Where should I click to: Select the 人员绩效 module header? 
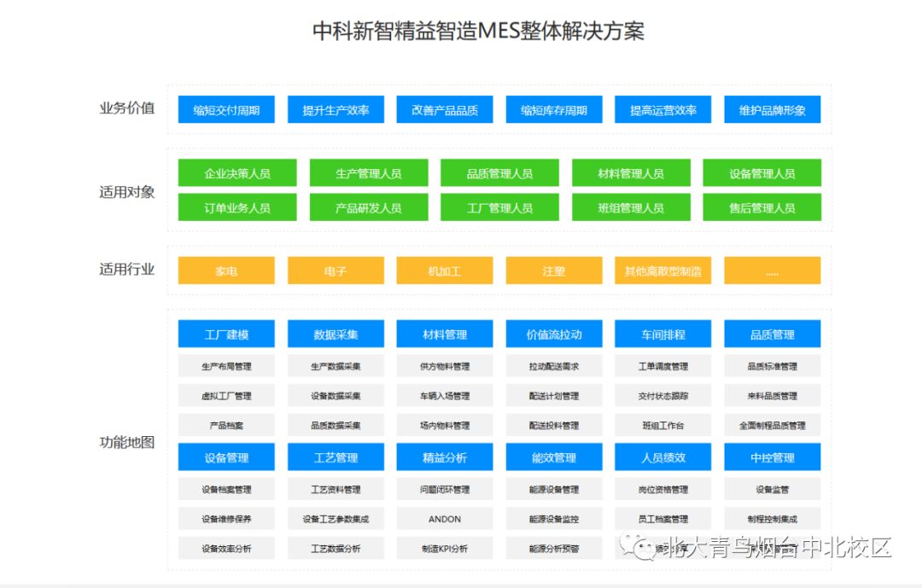[x=662, y=457]
